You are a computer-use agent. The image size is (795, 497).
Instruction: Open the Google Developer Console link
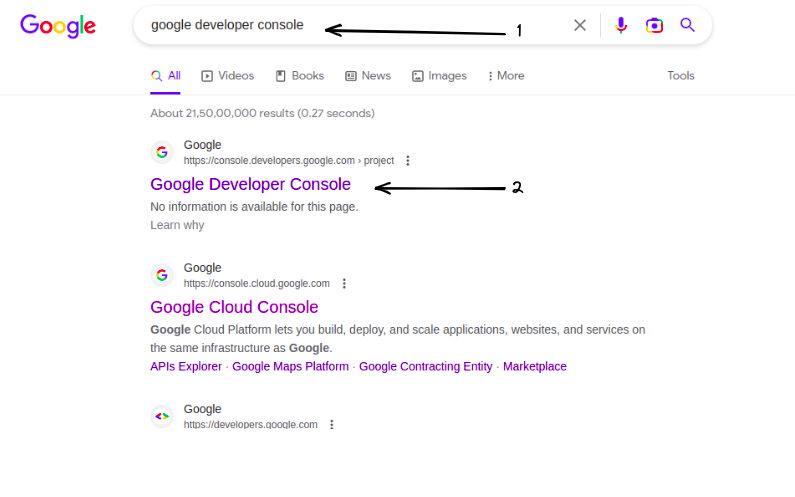coord(250,184)
